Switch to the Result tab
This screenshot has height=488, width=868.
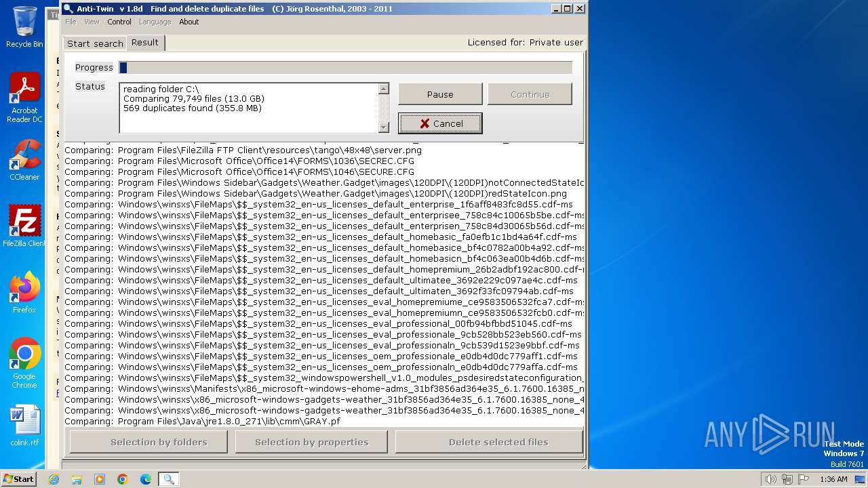click(145, 42)
